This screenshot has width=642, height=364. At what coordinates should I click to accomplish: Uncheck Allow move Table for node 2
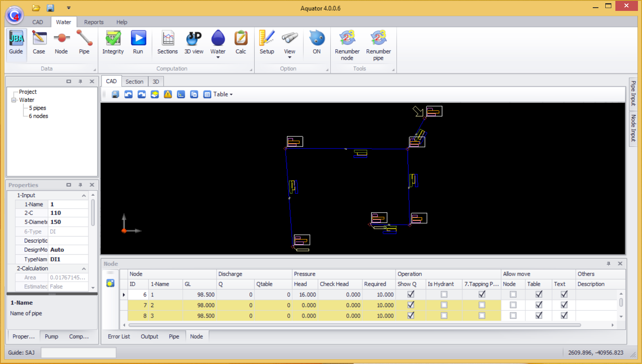tap(539, 305)
